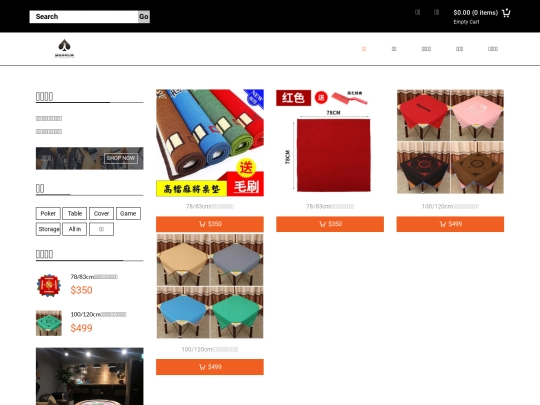Select the Cover tag
The width and height of the screenshot is (540, 405).
coord(101,214)
